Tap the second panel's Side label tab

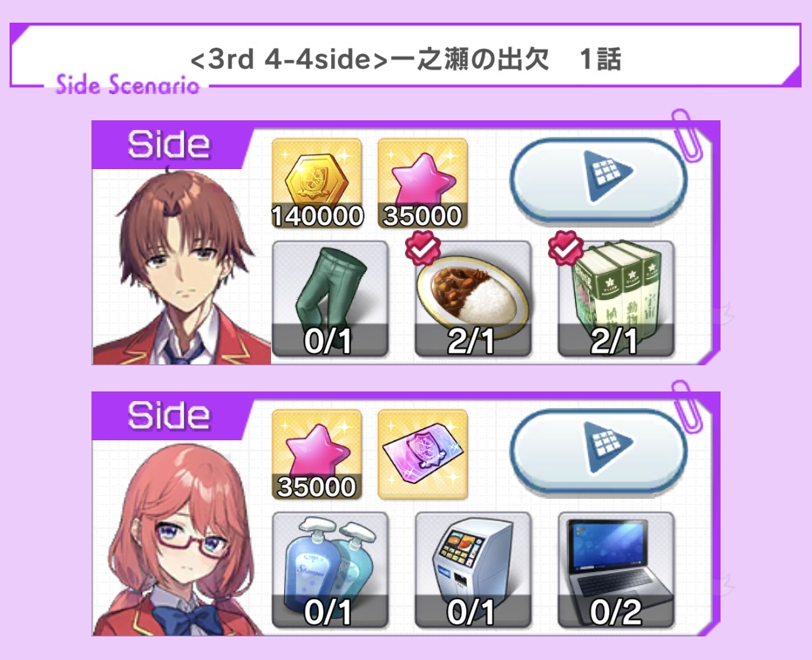point(170,416)
